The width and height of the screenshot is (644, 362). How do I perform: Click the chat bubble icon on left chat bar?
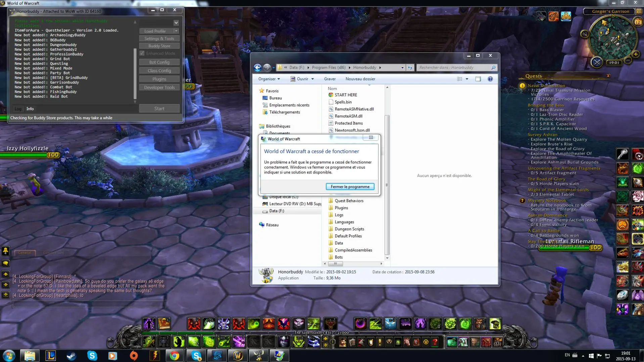click(x=6, y=263)
